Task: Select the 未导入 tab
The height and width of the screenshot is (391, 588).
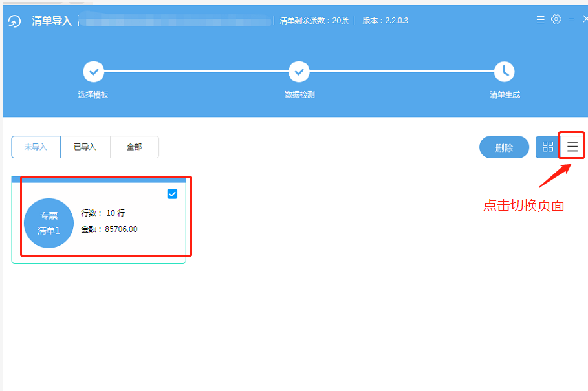Action: 36,147
